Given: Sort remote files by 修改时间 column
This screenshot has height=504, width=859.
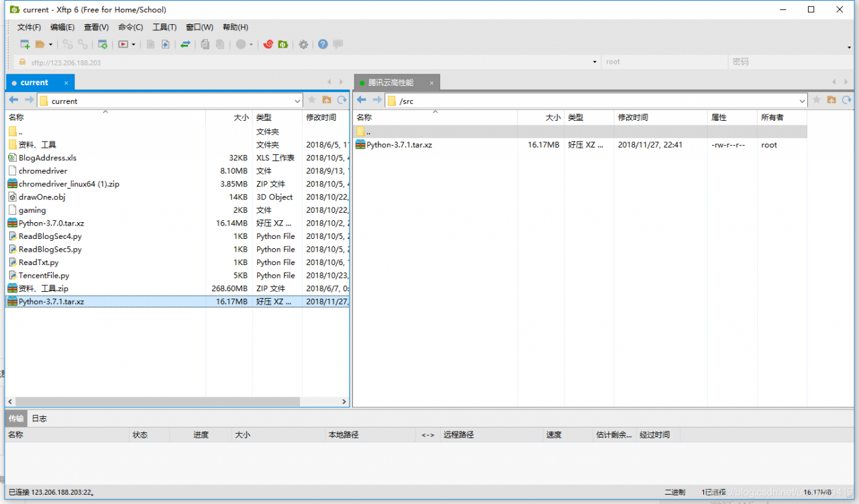Looking at the screenshot, I should tap(660, 117).
